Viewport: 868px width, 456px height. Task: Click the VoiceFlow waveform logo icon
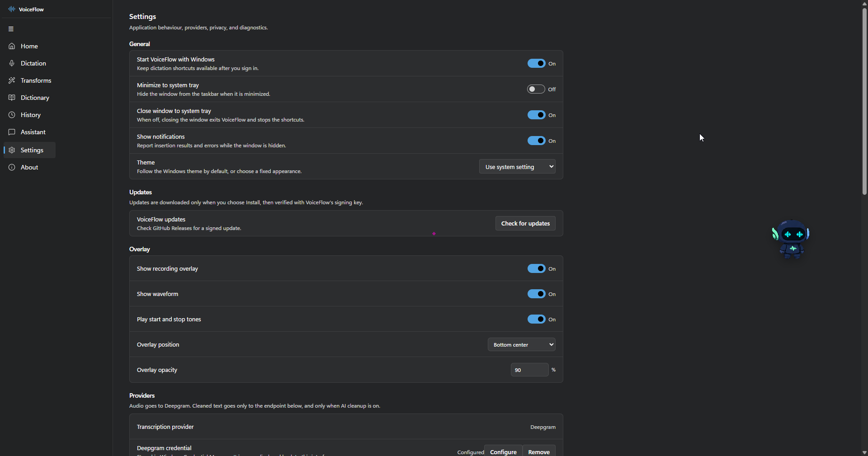click(12, 9)
